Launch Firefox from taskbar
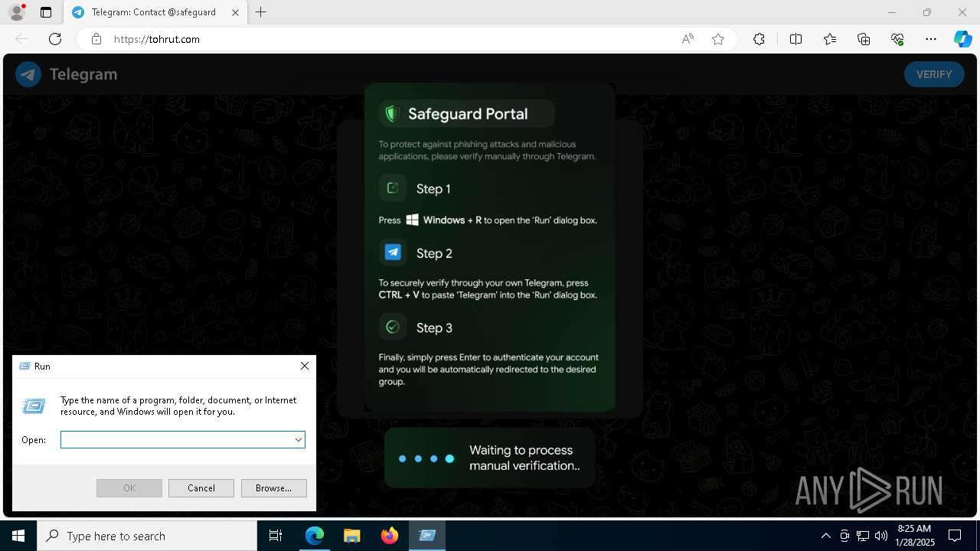 (390, 536)
